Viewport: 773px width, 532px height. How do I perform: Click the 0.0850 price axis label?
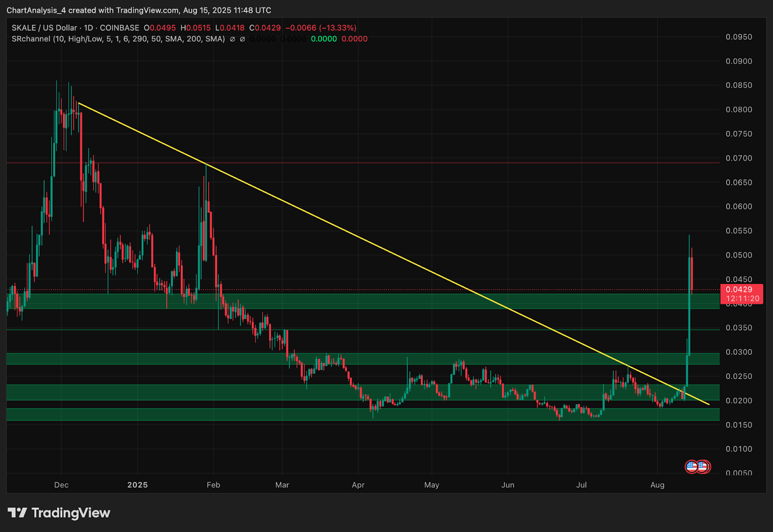[739, 85]
